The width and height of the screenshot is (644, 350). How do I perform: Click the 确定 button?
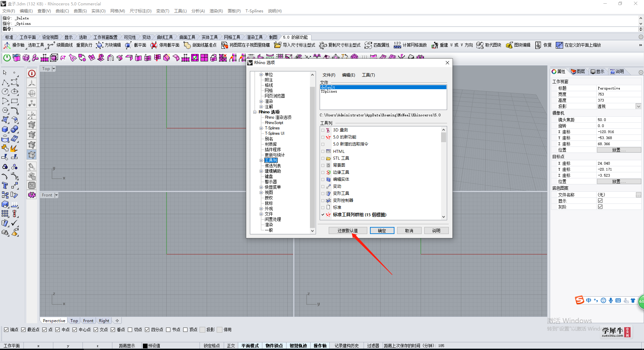pos(382,231)
